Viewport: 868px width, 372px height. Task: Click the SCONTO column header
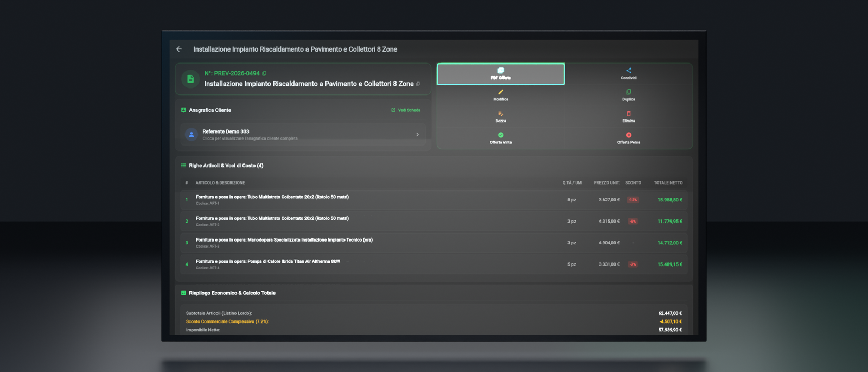point(633,183)
